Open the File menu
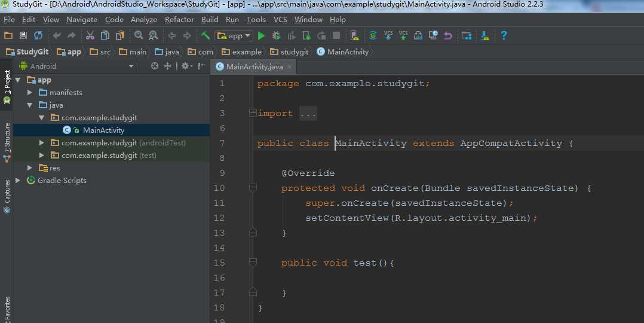This screenshot has height=323, width=644. click(9, 19)
